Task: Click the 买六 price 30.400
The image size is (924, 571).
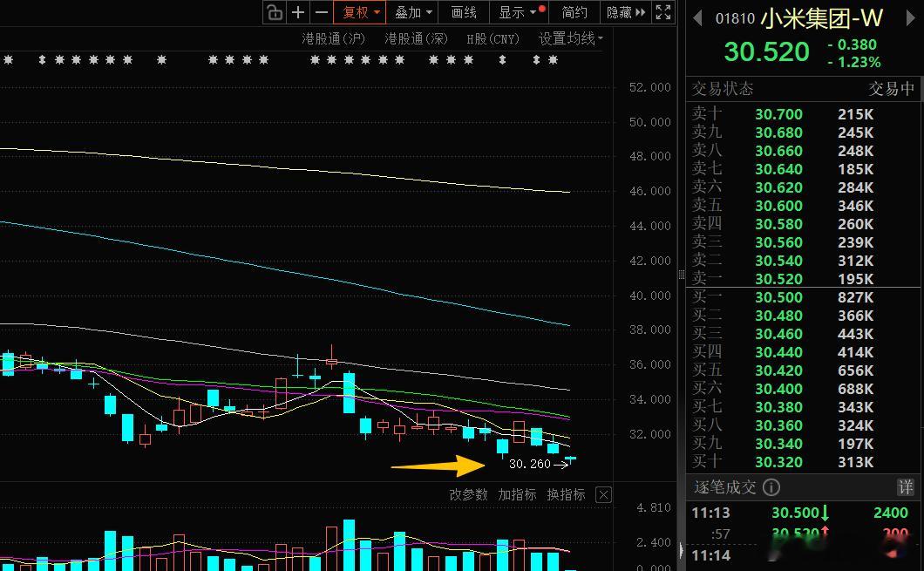Action: pos(778,389)
